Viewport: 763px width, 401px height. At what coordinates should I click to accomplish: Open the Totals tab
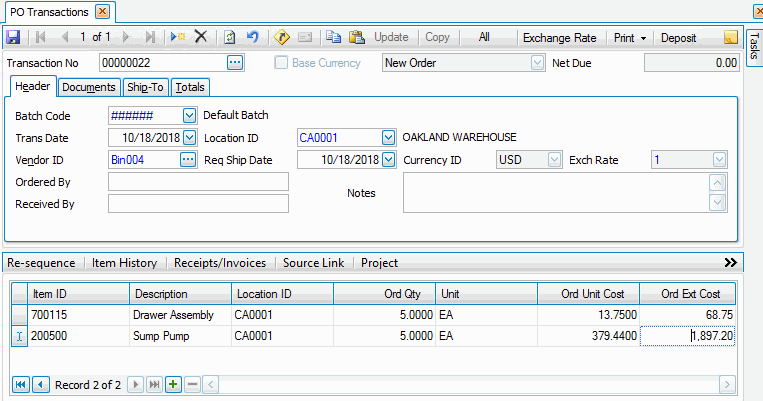tap(190, 87)
